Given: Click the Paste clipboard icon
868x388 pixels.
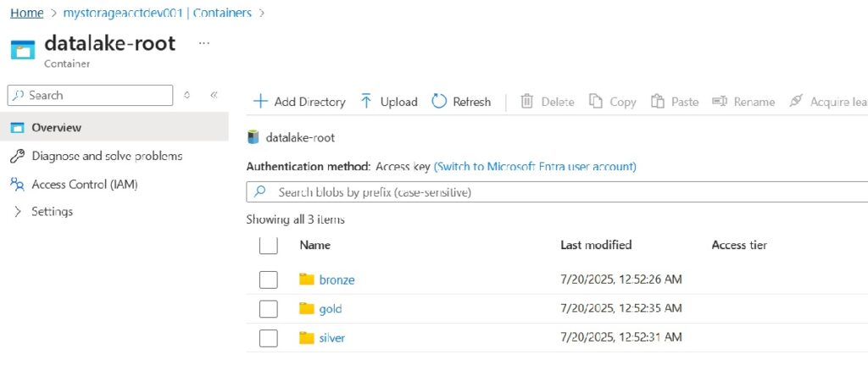Looking at the screenshot, I should click(657, 101).
